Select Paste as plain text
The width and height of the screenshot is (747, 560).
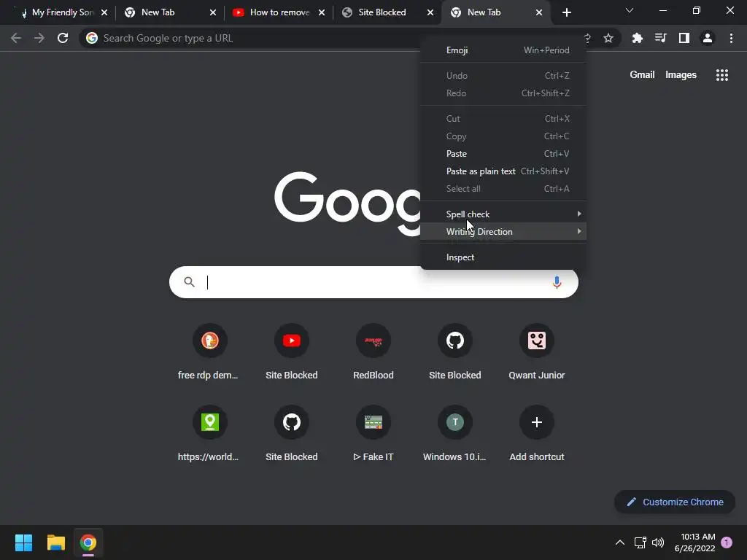coord(503,171)
